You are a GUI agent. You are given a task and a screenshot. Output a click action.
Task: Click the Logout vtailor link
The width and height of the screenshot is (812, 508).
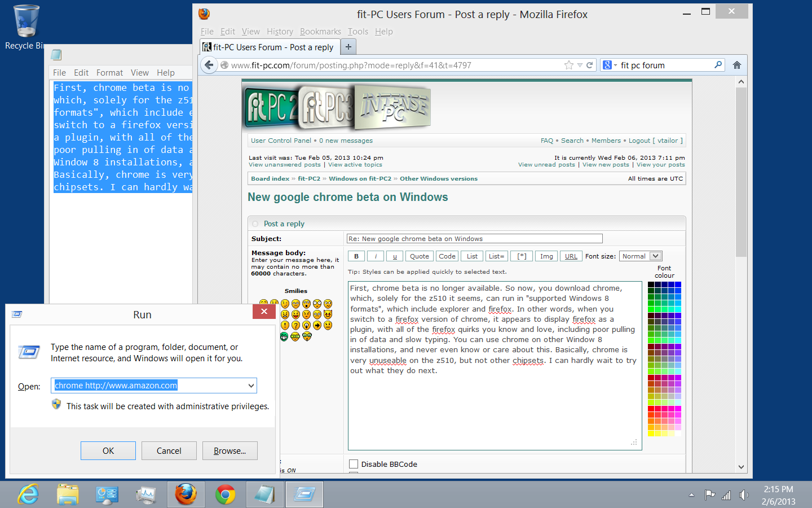pos(655,141)
